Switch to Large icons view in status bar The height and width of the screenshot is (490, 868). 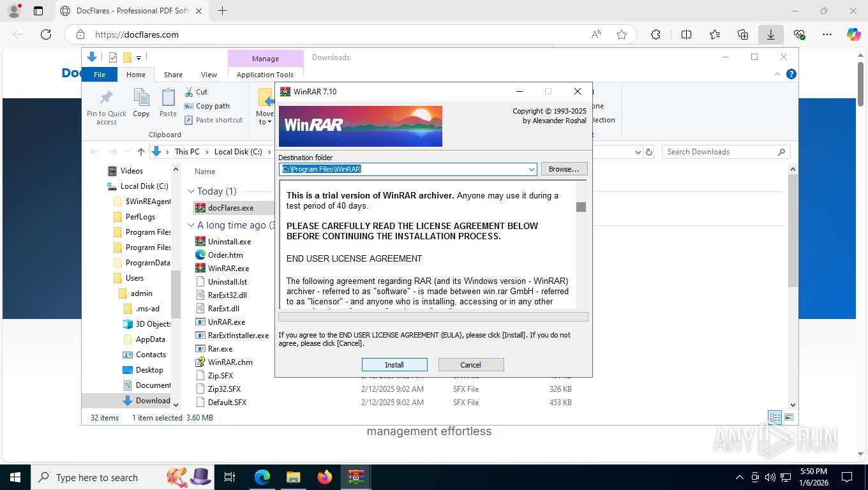[789, 418]
